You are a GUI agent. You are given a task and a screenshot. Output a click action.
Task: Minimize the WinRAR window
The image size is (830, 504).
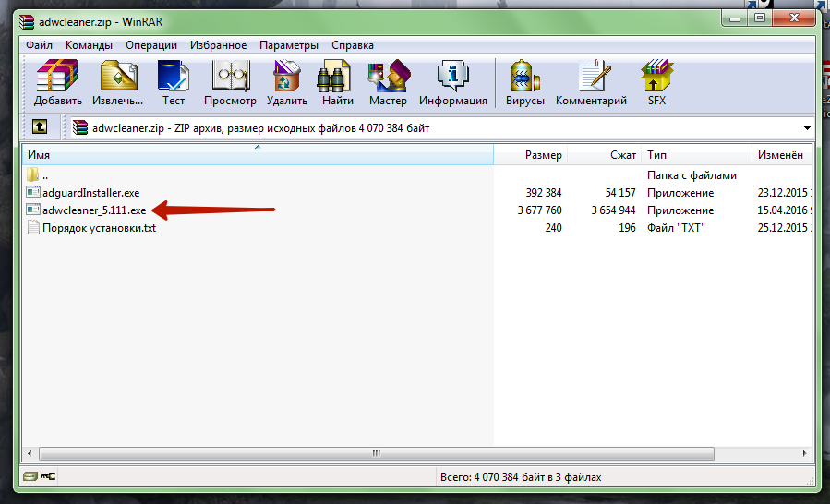pyautogui.click(x=734, y=19)
